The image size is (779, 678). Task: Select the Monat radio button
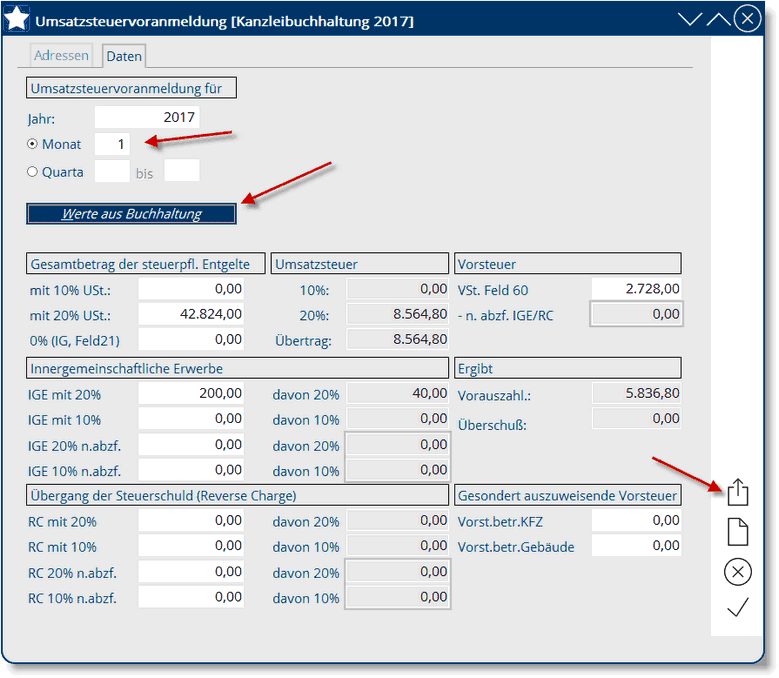[33, 144]
